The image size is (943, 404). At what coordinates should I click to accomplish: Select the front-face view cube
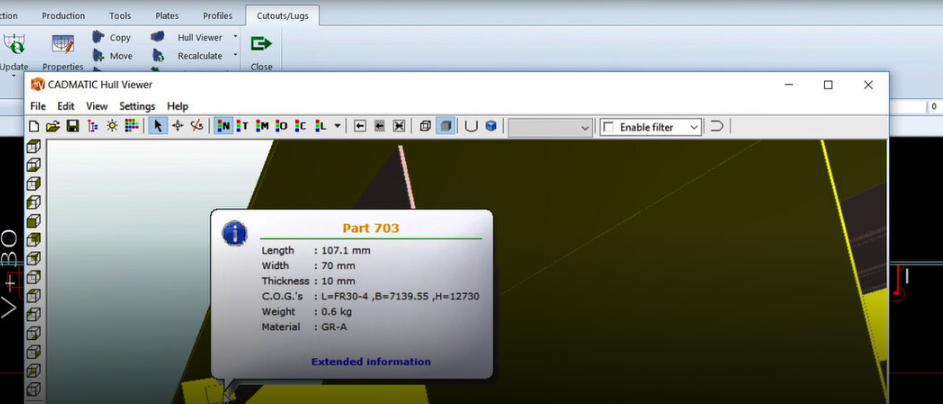tap(34, 221)
